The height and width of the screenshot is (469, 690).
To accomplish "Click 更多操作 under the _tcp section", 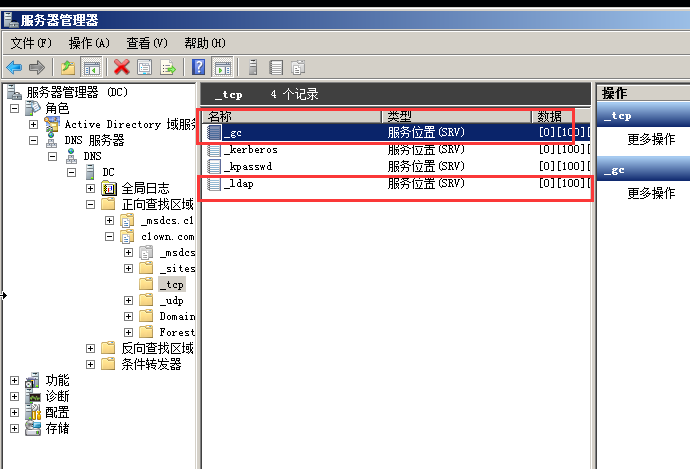I will [651, 139].
